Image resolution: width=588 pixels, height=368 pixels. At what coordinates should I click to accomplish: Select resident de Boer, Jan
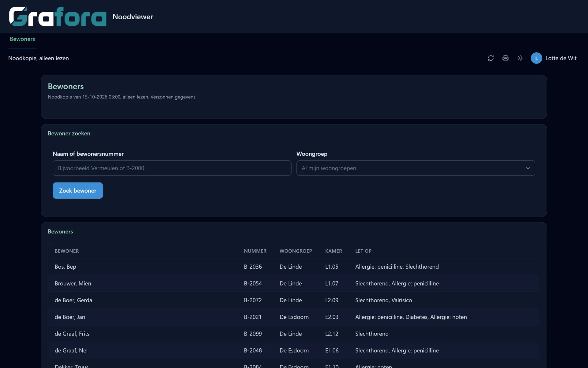[x=70, y=317]
